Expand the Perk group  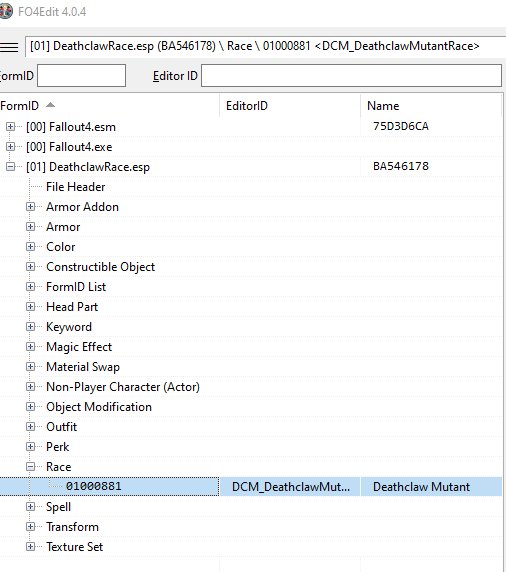pyautogui.click(x=31, y=447)
